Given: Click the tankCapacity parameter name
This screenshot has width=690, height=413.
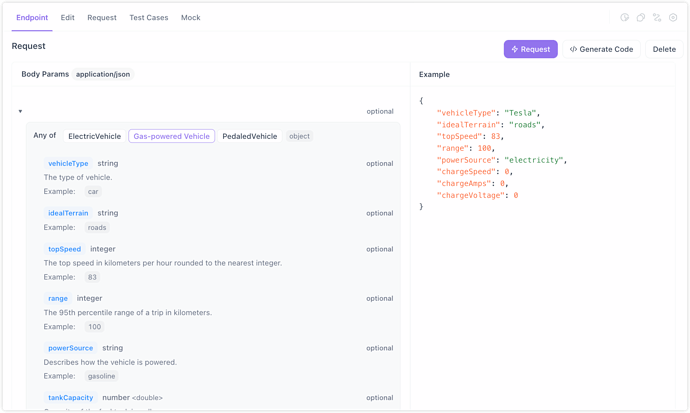Looking at the screenshot, I should click(x=70, y=398).
